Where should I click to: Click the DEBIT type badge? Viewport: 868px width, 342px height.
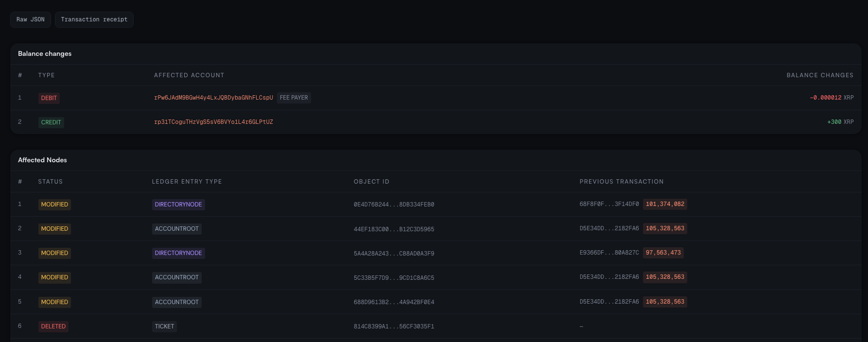49,98
